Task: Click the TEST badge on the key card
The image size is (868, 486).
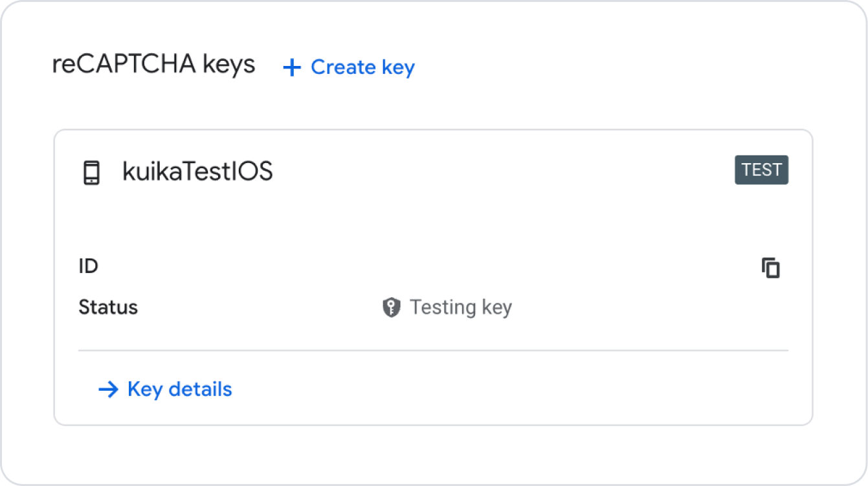Action: [761, 170]
